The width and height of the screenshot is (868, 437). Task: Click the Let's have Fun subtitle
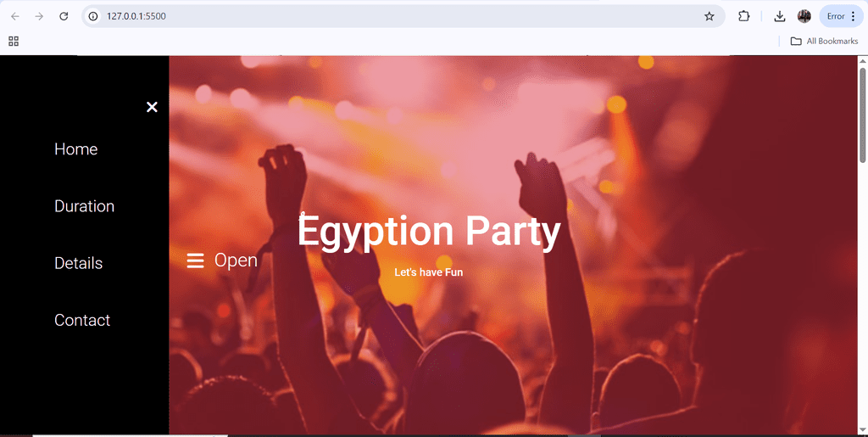428,272
